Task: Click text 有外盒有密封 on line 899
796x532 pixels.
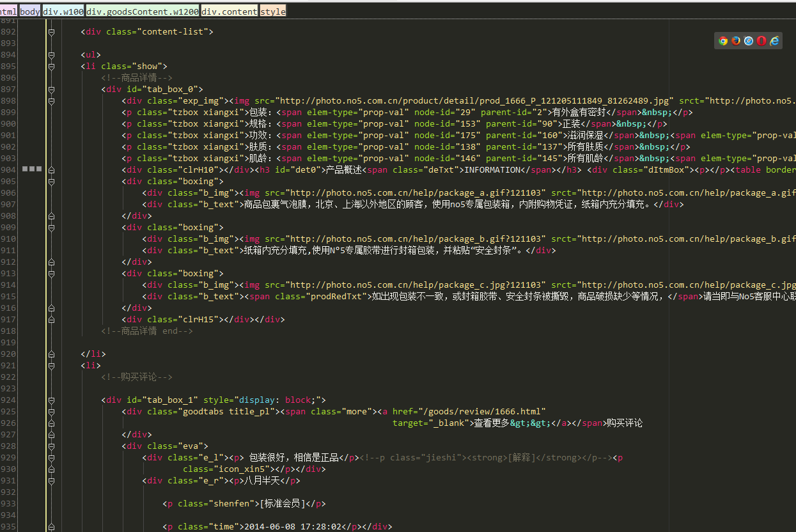Action: click(x=579, y=113)
